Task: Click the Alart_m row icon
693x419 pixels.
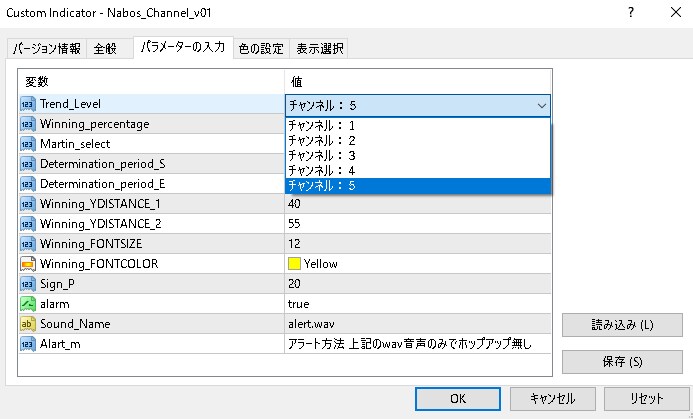Action: (28, 344)
